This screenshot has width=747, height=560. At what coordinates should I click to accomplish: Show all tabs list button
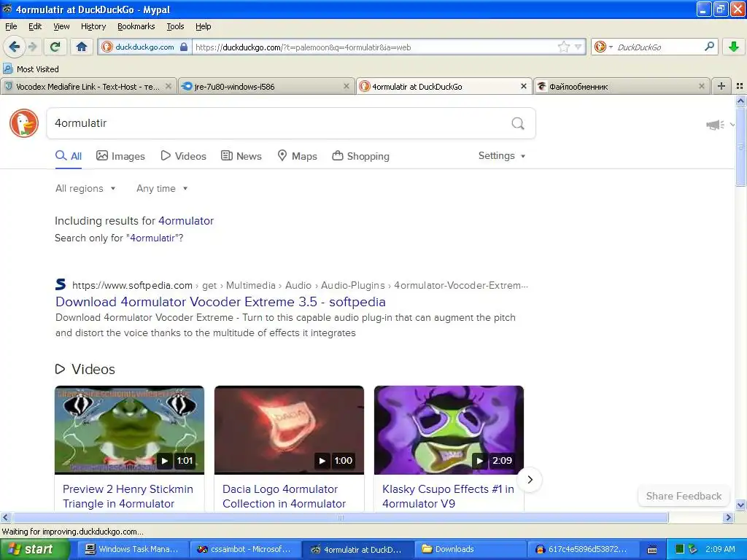tap(740, 86)
